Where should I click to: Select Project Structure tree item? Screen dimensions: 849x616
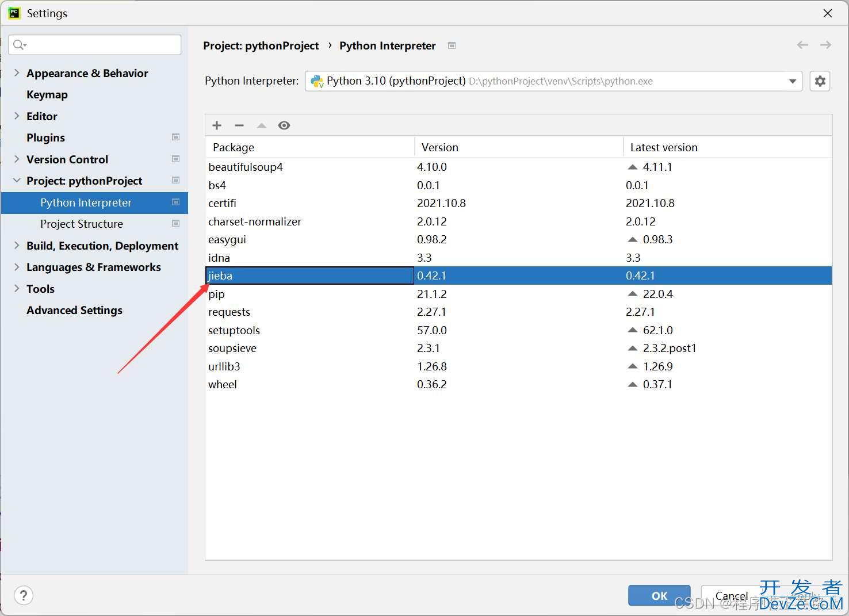pyautogui.click(x=82, y=224)
